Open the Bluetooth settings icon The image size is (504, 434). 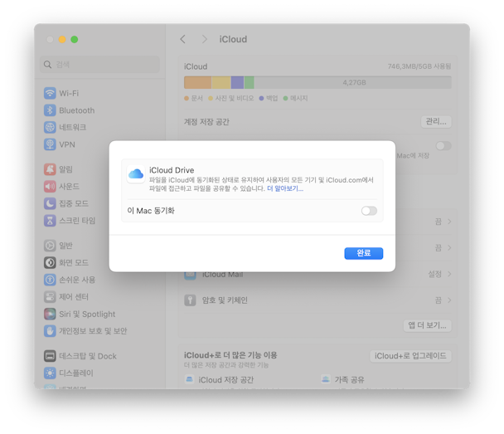(x=50, y=110)
